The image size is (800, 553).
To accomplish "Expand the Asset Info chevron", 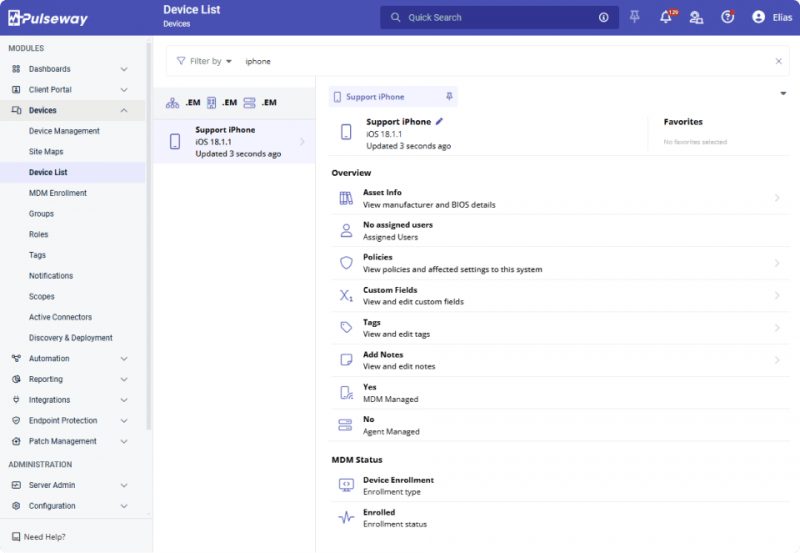I will 777,198.
